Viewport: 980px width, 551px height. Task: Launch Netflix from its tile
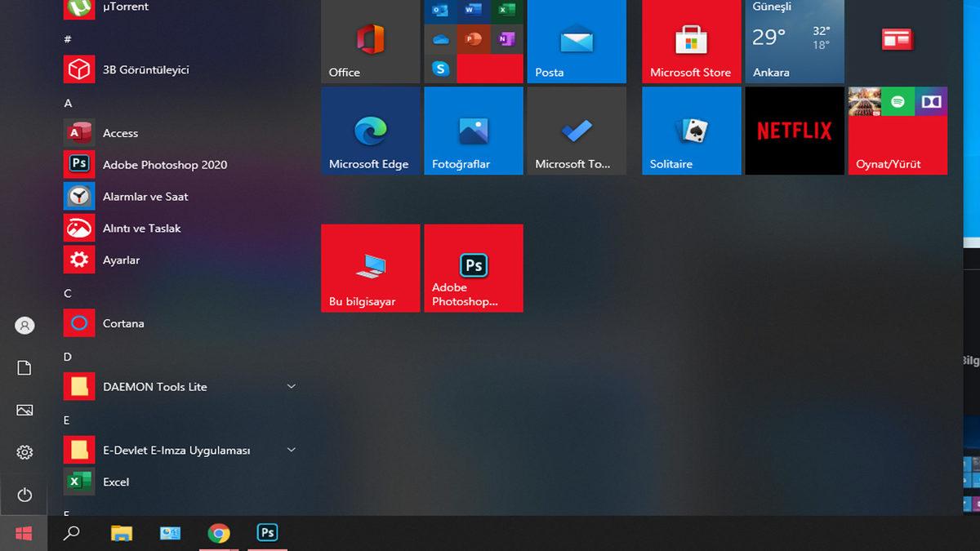point(794,131)
